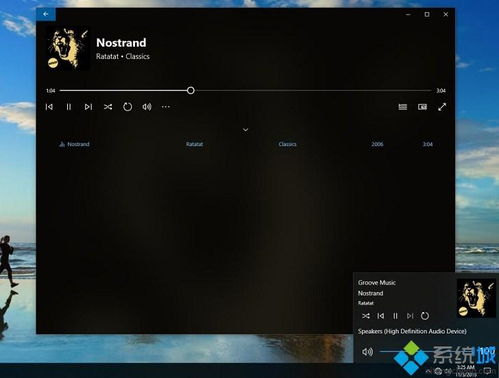Image resolution: width=499 pixels, height=378 pixels.
Task: Show the now playing queue list icon
Action: tap(403, 107)
